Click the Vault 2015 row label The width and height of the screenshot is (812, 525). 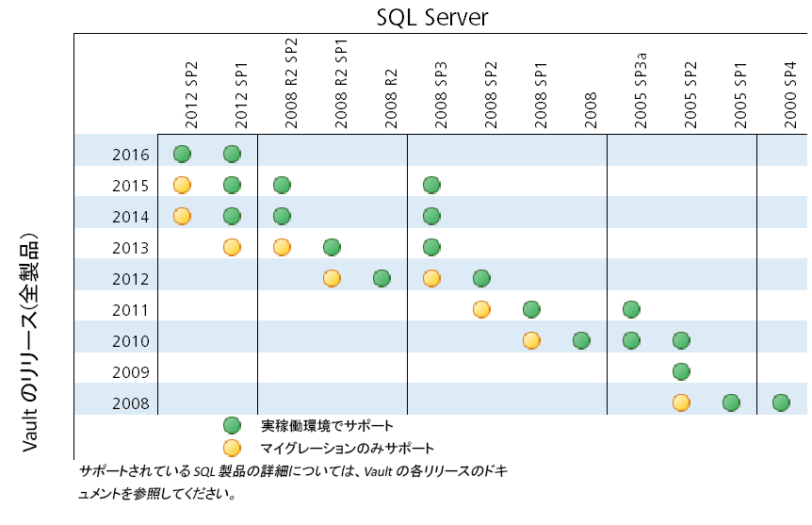pyautogui.click(x=131, y=186)
